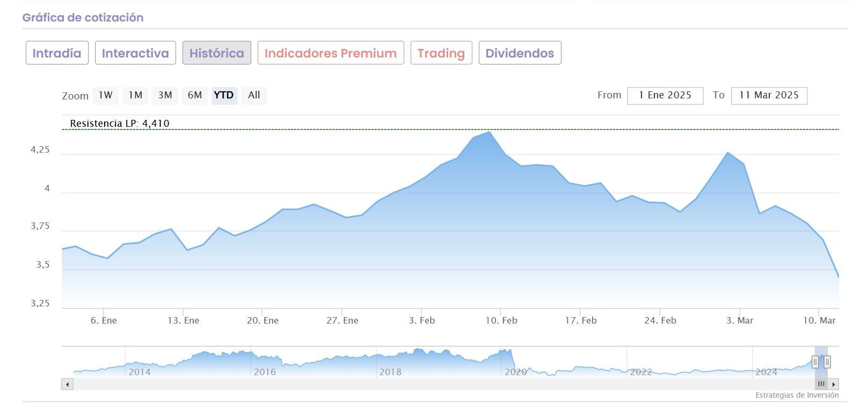Go to the Trading tab
868x409 pixels.
441,53
